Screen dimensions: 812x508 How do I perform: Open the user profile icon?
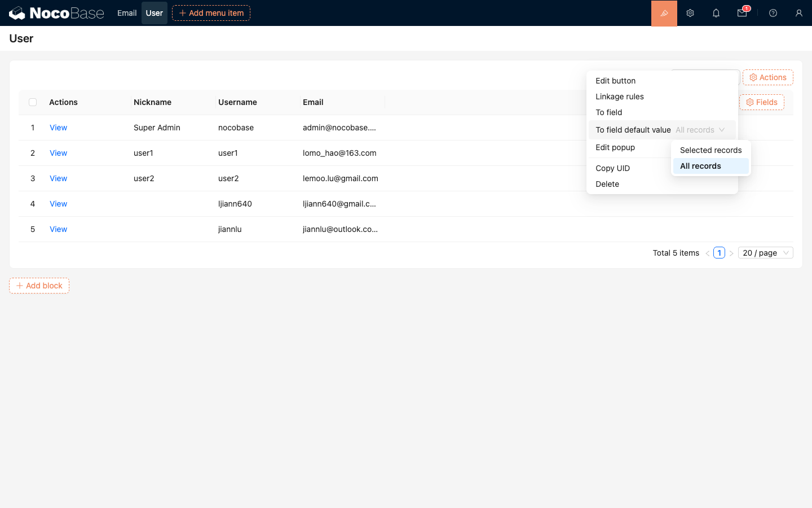[798, 13]
